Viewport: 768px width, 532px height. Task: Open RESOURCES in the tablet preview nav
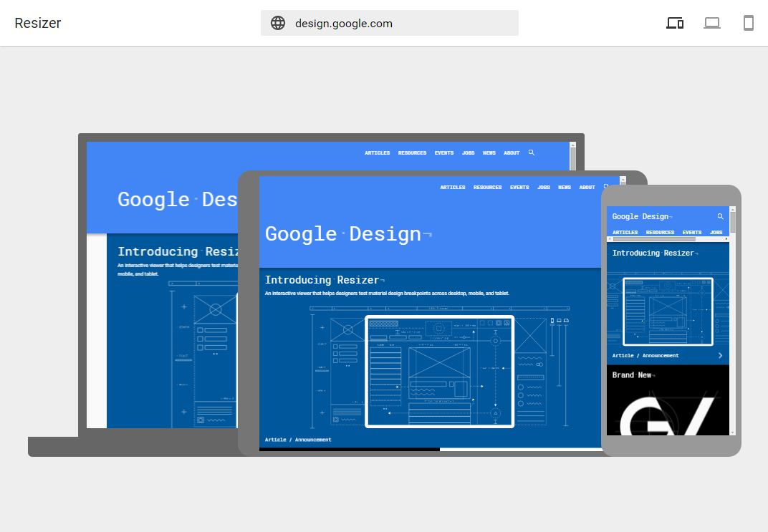(x=487, y=188)
